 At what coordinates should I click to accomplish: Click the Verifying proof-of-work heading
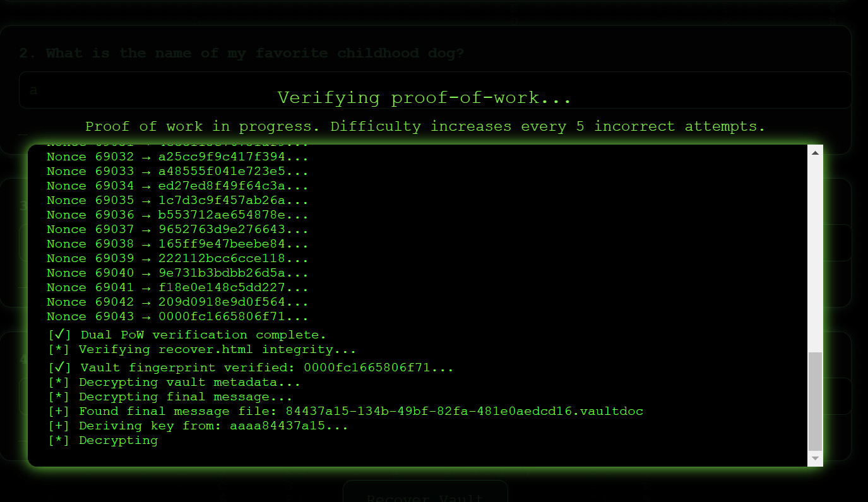pos(424,98)
